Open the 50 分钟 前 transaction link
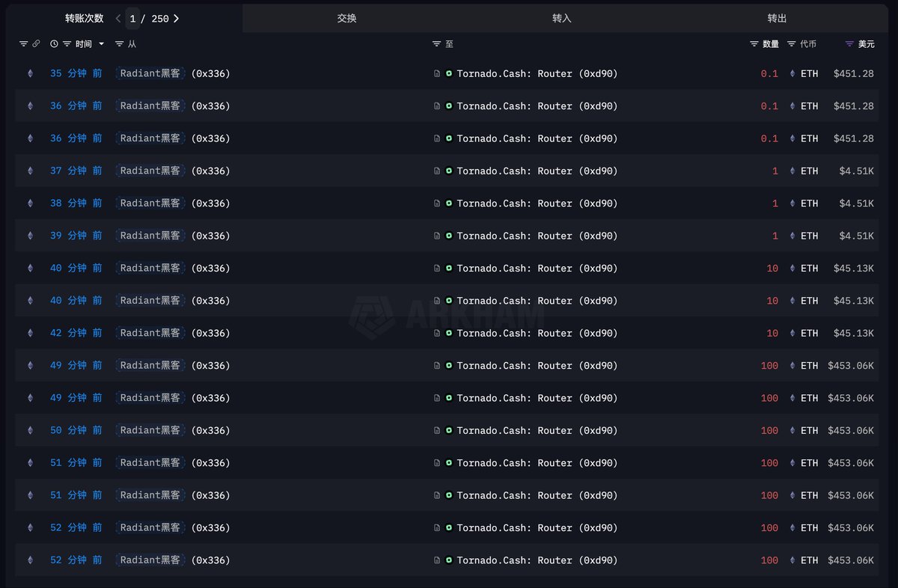 click(x=76, y=430)
